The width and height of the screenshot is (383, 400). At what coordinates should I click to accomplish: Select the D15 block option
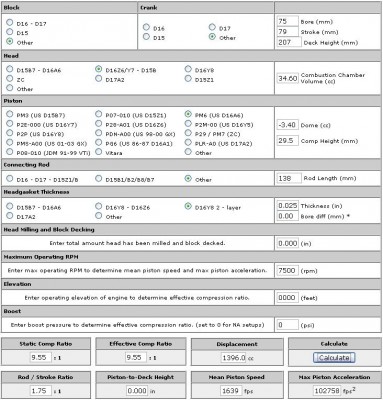10,32
